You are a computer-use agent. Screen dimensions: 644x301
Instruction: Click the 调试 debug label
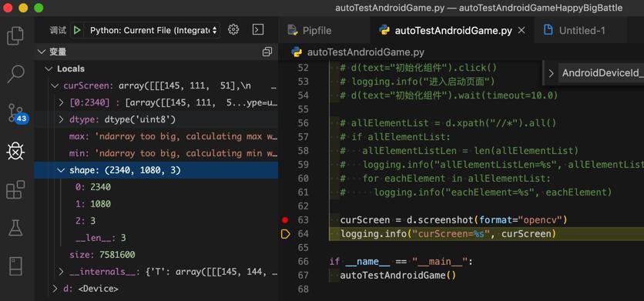coord(58,30)
